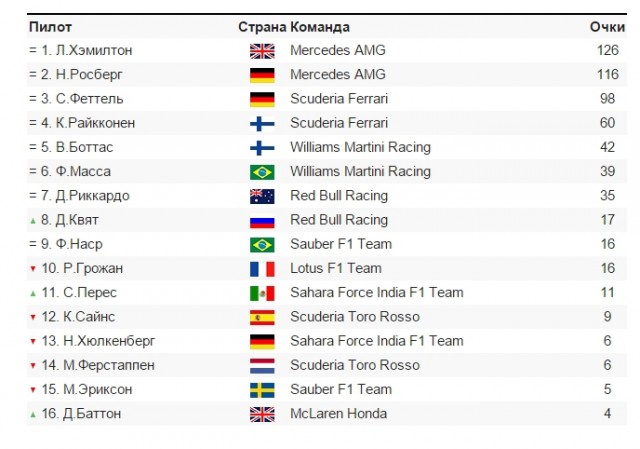Screen dimensions: 640x449
Task: Click the Dutch flag beside М.Ферстаппен
Action: point(262,366)
